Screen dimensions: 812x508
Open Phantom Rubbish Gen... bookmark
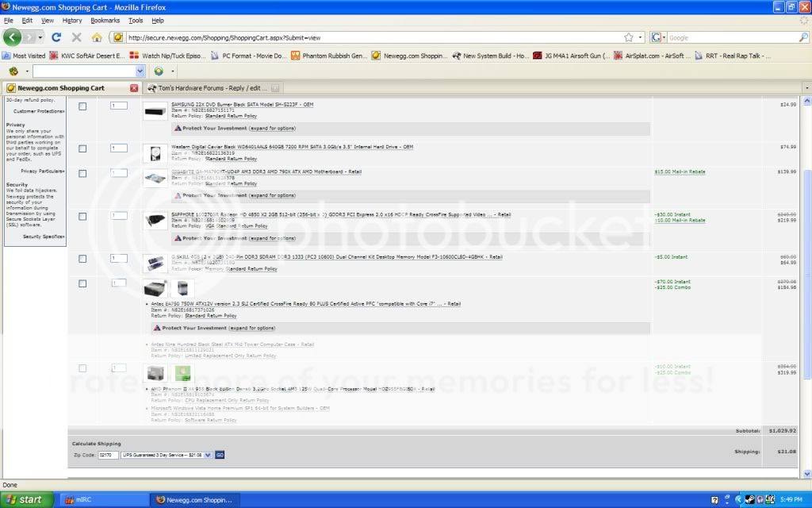pos(329,56)
